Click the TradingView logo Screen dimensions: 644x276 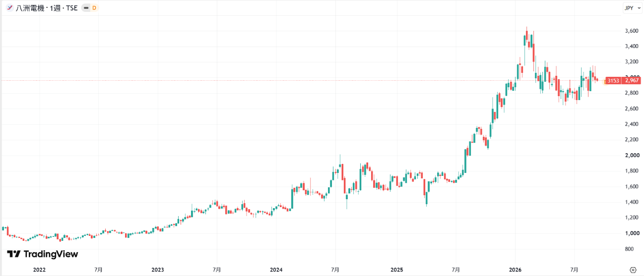[43, 254]
